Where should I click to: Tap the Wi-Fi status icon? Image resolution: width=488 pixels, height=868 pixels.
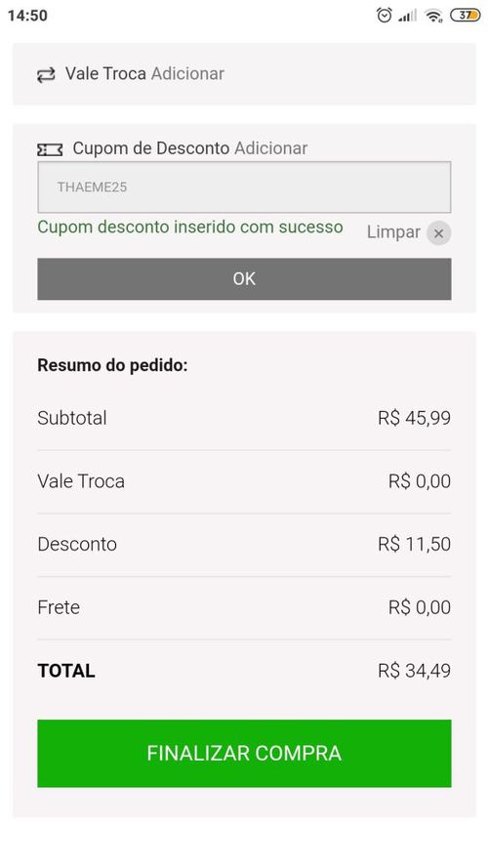click(433, 16)
